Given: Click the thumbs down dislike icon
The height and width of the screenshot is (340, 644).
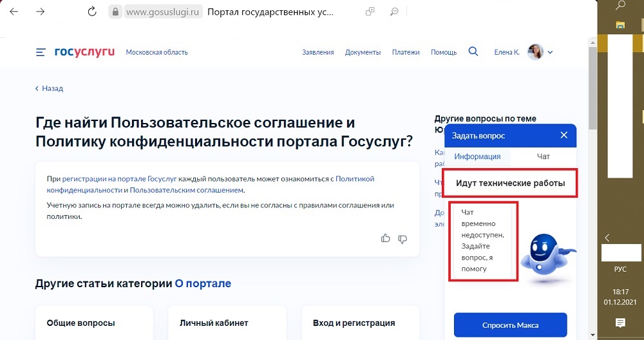Looking at the screenshot, I should pos(403,238).
